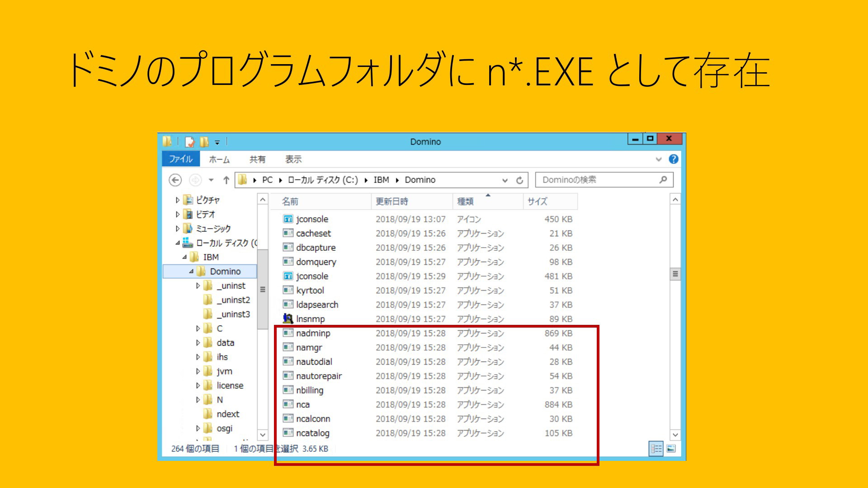Select the ndext folder in tree
Screen dimensions: 868x488
click(228, 414)
